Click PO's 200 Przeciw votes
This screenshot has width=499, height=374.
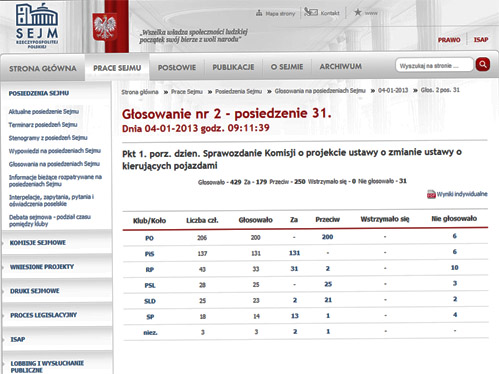pos(327,237)
